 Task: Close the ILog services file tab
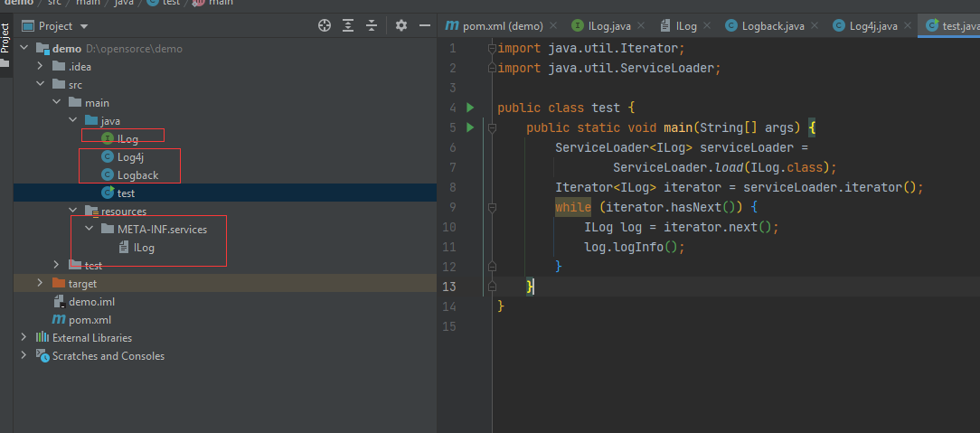(707, 25)
